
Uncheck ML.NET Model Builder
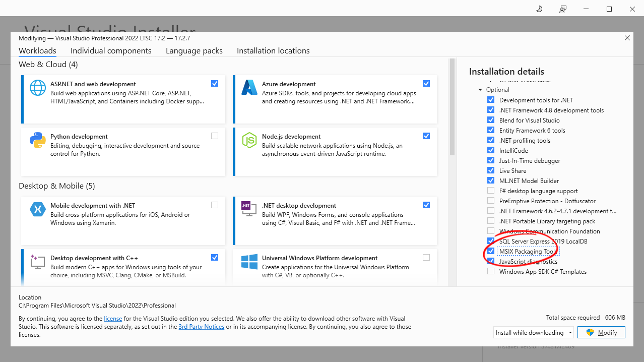click(x=491, y=180)
